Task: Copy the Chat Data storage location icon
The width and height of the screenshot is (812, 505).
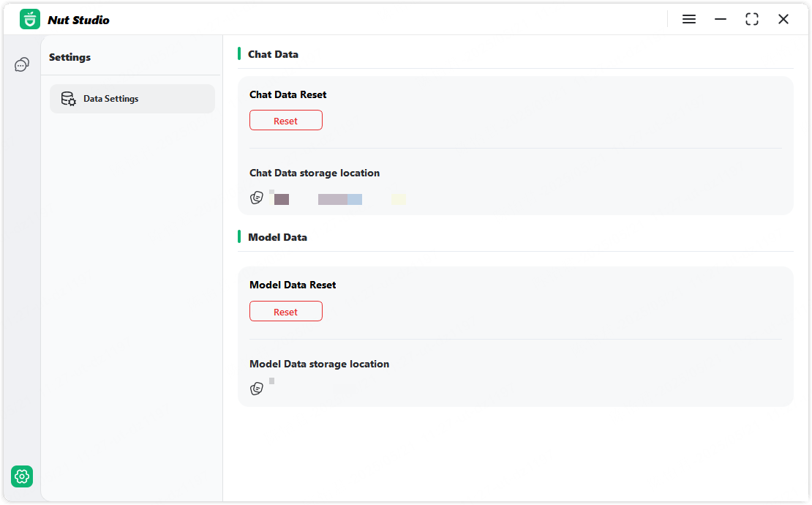Action: pyautogui.click(x=256, y=198)
